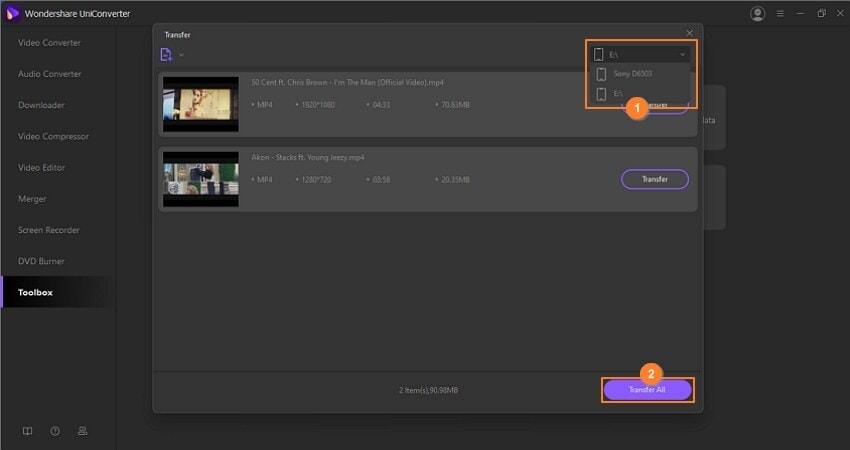Screen dimensions: 850x450
Task: Click the Transfer All button
Action: pyautogui.click(x=647, y=390)
